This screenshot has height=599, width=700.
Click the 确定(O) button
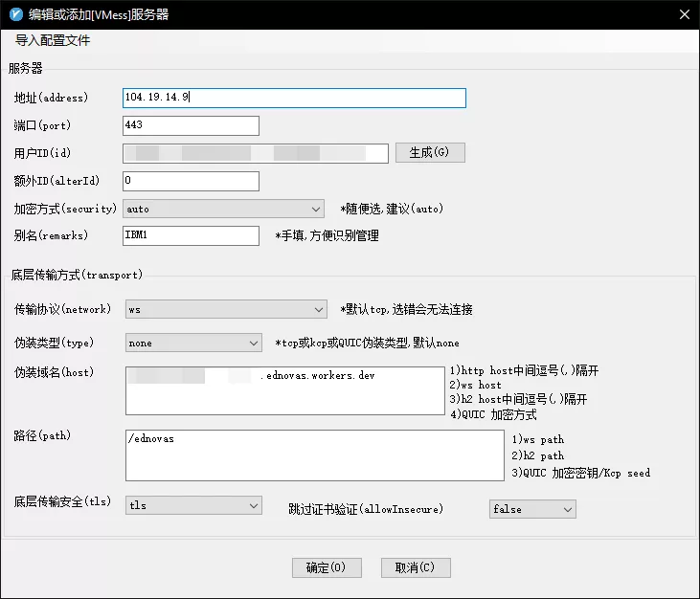point(327,567)
